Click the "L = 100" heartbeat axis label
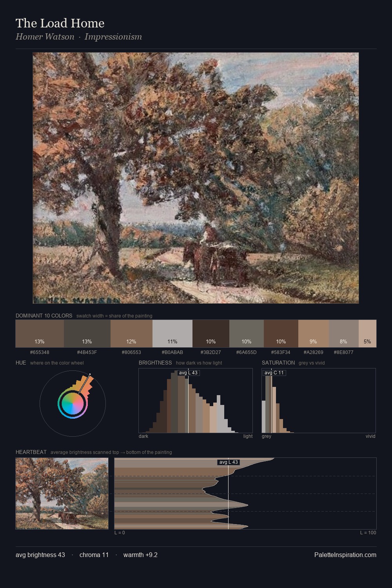392x588 pixels. tap(368, 532)
